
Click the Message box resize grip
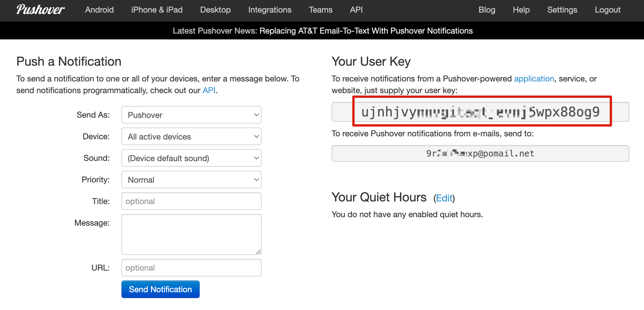[258, 252]
